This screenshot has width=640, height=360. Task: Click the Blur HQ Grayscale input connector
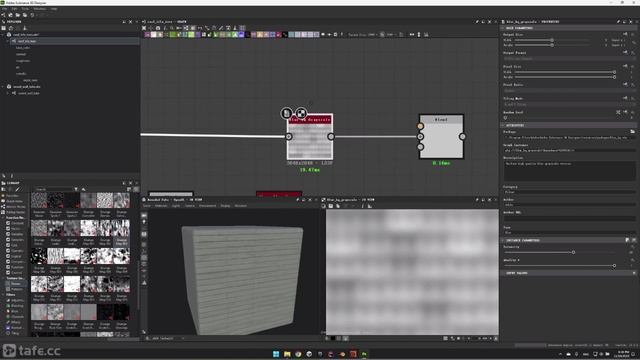[x=289, y=136]
